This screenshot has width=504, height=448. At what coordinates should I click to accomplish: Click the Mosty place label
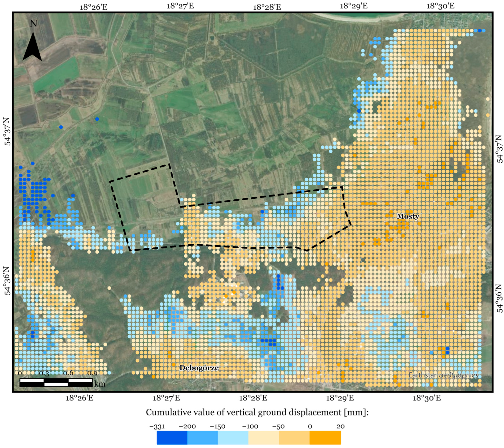click(x=408, y=216)
